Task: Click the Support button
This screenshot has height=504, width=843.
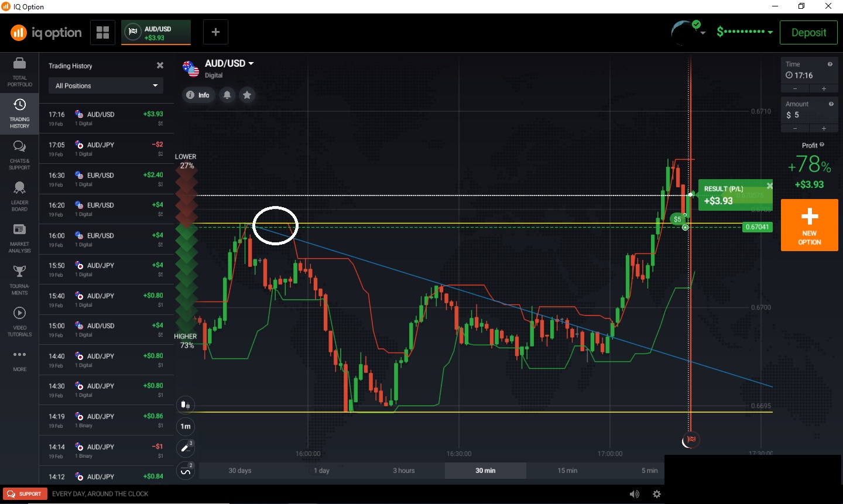Action: coord(25,494)
